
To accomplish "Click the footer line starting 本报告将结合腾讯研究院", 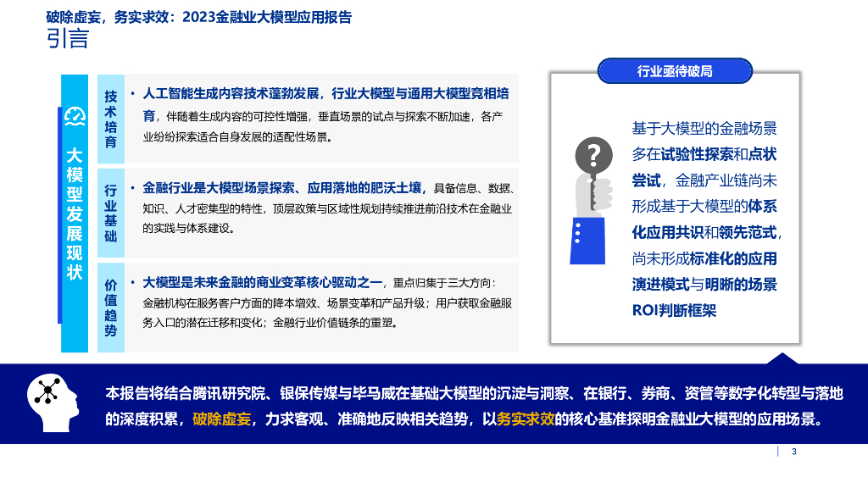I will (x=474, y=393).
